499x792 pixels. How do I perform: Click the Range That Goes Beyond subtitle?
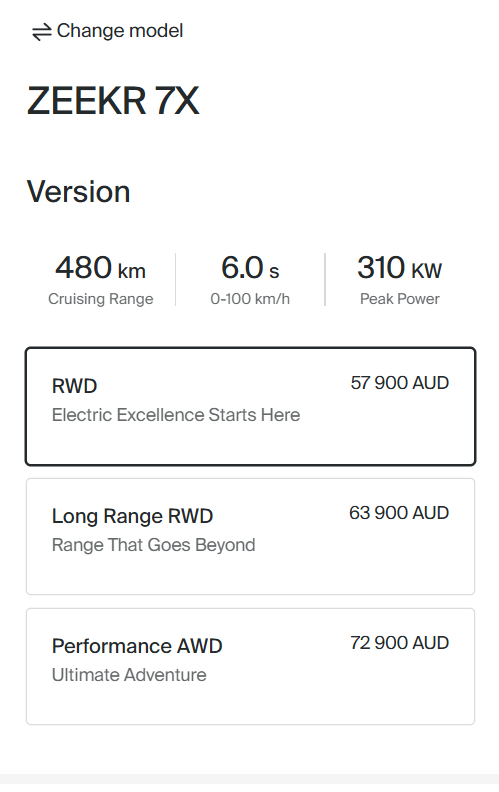(154, 545)
